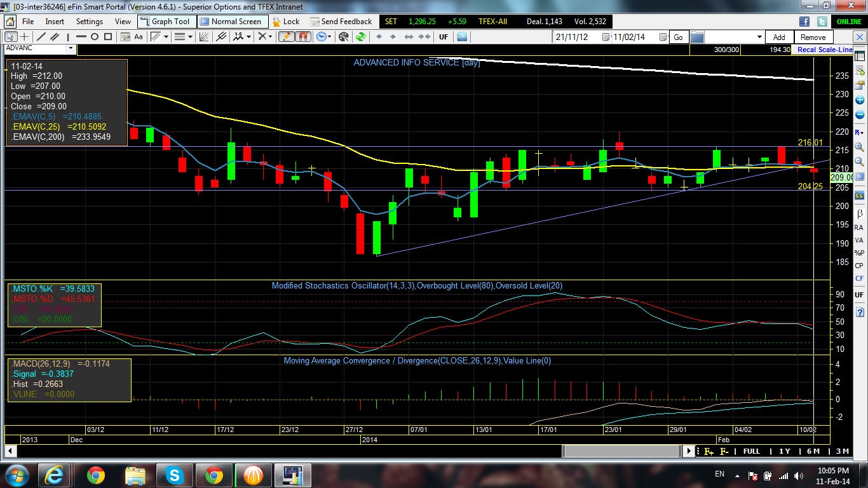Screen dimensions: 868x488
Task: Toggle the Graph Tool button
Action: [166, 21]
